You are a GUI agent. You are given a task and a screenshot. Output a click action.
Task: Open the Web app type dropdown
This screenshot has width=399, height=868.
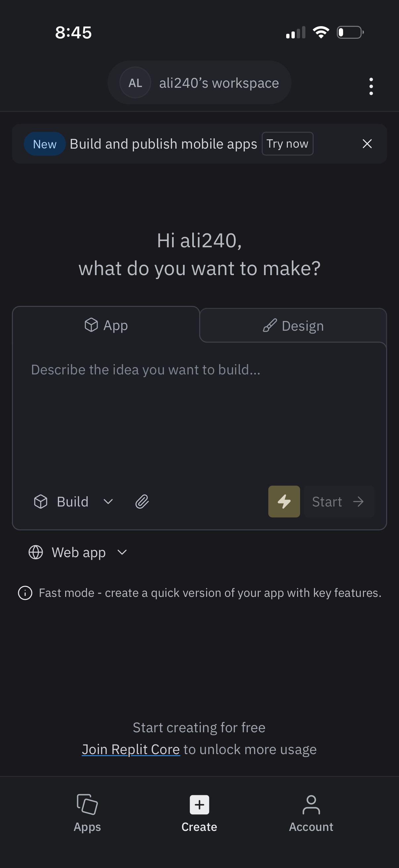point(78,552)
